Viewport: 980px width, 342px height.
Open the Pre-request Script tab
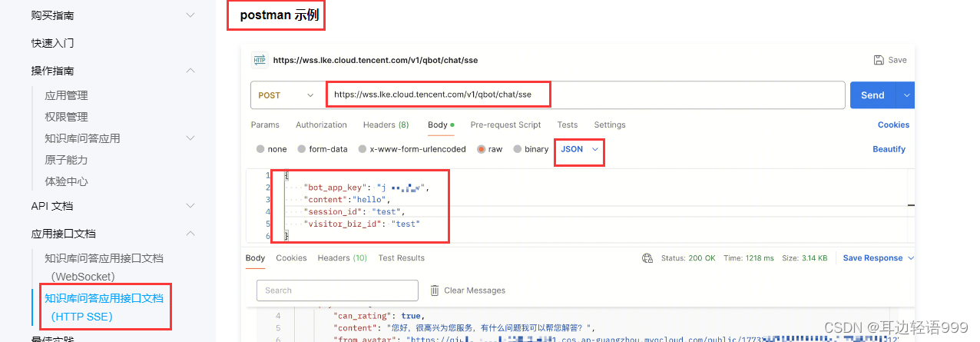point(505,125)
